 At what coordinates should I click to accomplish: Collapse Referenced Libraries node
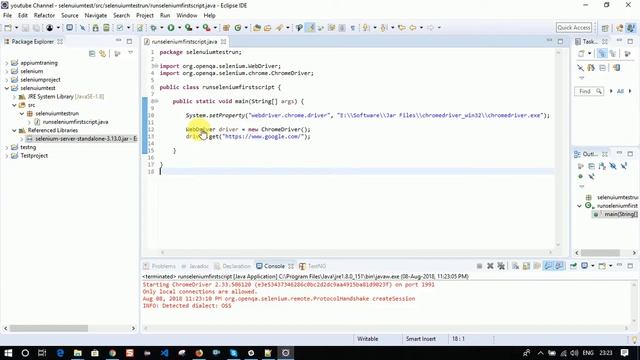click(14, 131)
